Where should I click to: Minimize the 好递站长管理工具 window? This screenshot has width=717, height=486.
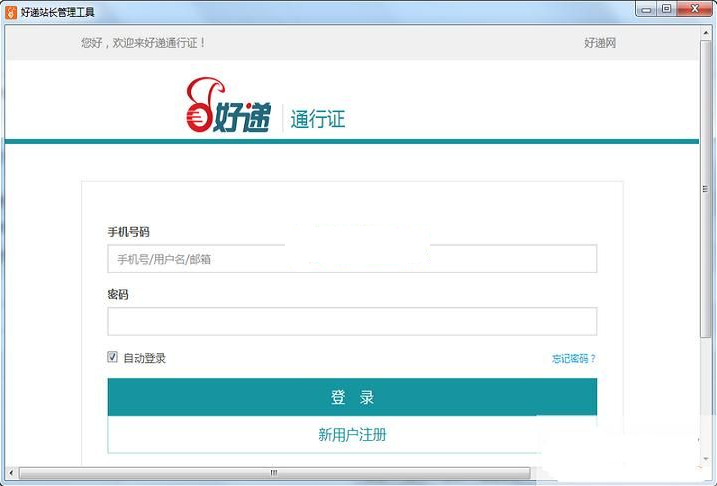tap(646, 9)
